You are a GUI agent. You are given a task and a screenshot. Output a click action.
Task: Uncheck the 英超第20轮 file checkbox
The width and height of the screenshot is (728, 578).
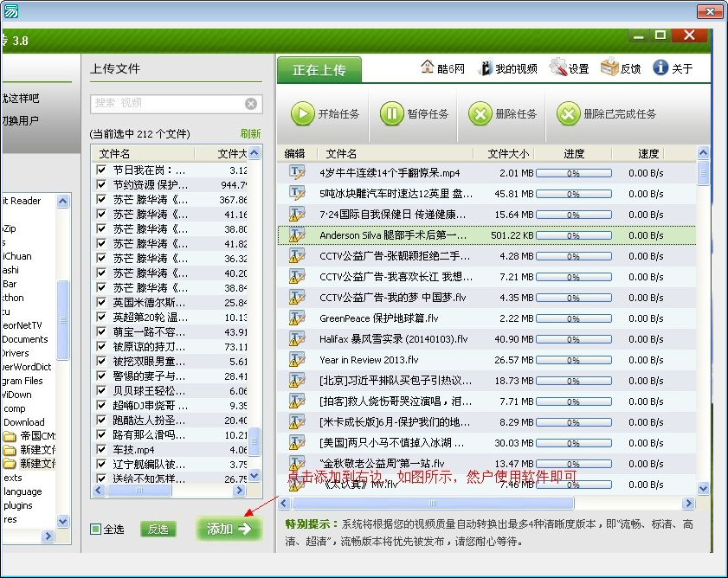[101, 317]
